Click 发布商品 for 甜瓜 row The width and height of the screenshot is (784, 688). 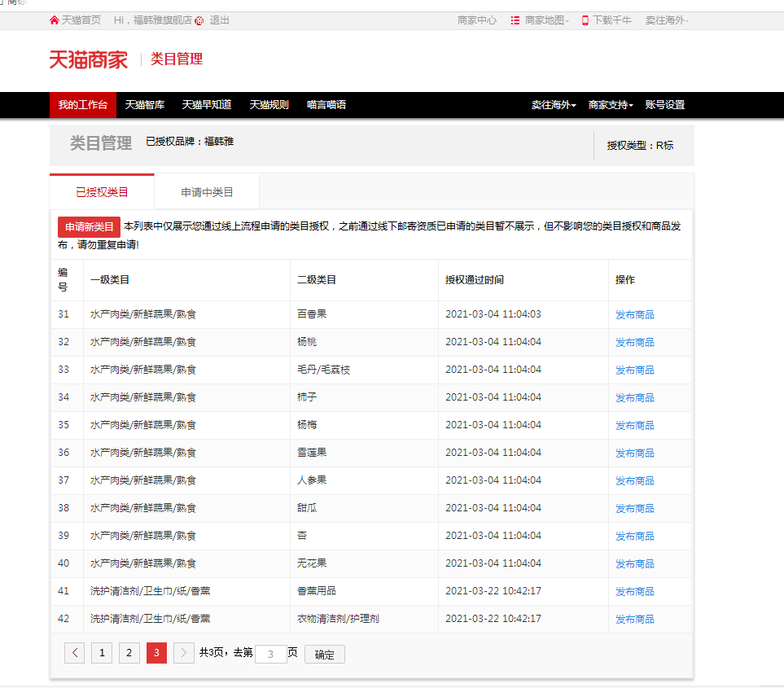click(634, 509)
